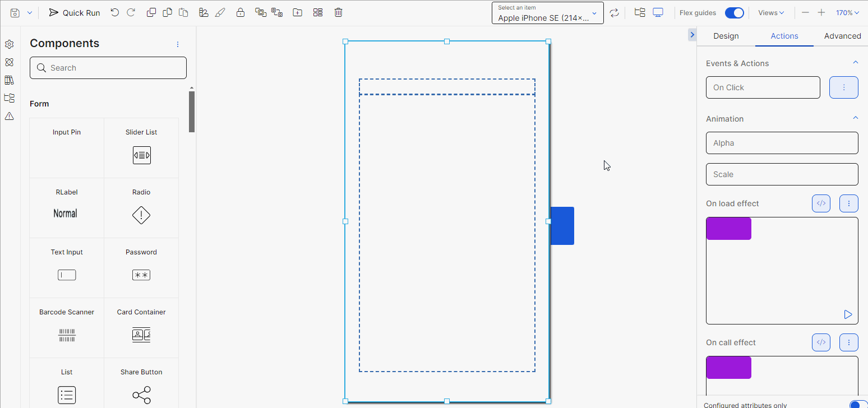Click the Quick Run button
The width and height of the screenshot is (868, 408).
tap(74, 12)
